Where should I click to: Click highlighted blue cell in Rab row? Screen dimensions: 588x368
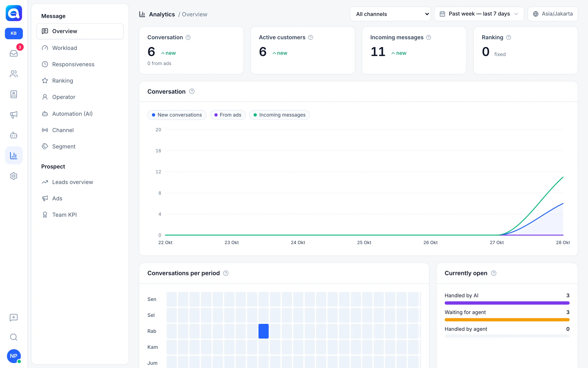click(263, 331)
